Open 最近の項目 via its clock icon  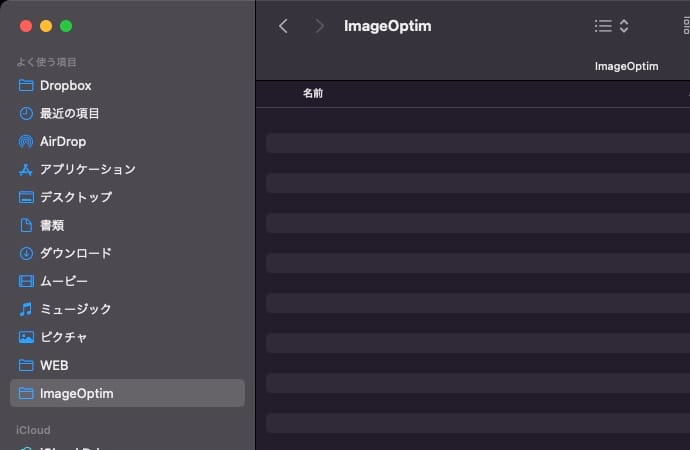[26, 114]
